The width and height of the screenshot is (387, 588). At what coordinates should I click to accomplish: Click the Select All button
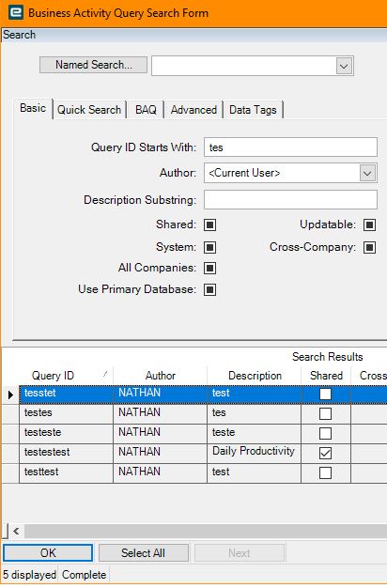[144, 552]
